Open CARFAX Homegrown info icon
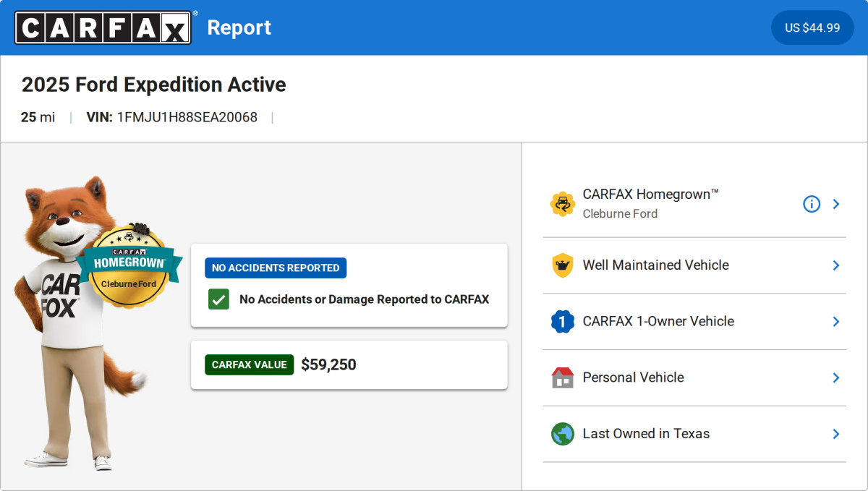Viewport: 868px width, 491px height. pyautogui.click(x=812, y=204)
